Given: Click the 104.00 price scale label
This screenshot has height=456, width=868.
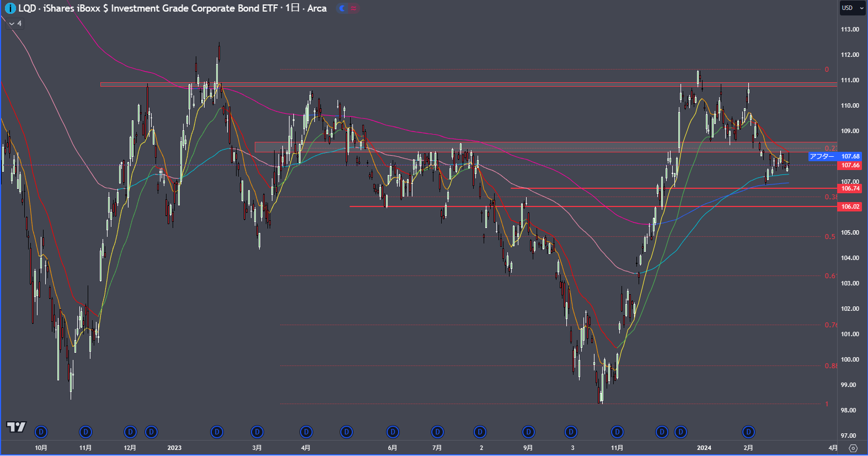Looking at the screenshot, I should pyautogui.click(x=850, y=258).
